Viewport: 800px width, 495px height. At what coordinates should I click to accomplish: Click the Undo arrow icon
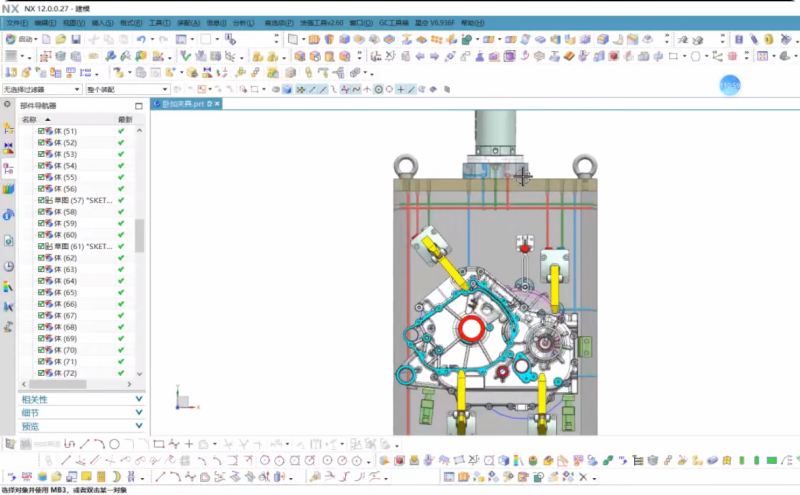click(140, 39)
